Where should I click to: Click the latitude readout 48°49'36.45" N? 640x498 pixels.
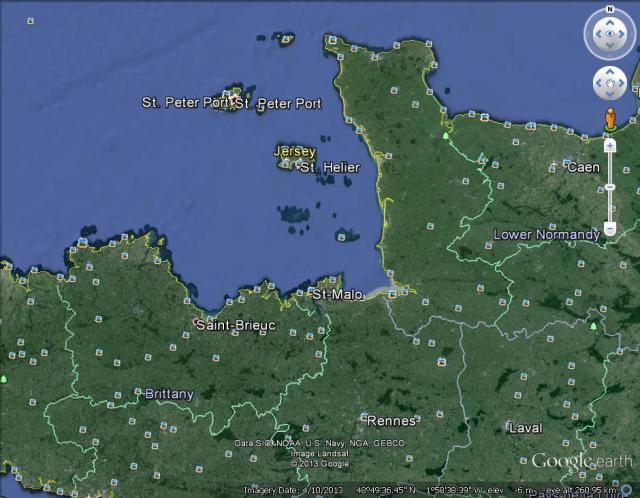point(386,490)
